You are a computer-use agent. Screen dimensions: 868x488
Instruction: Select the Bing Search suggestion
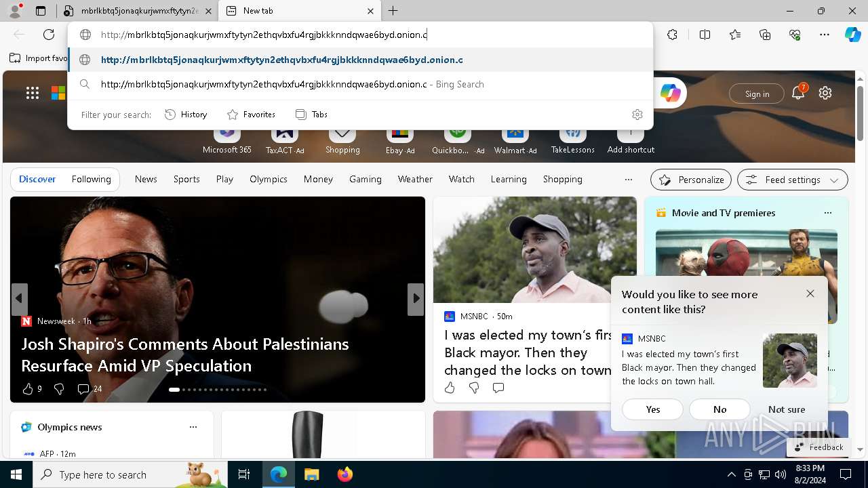360,84
